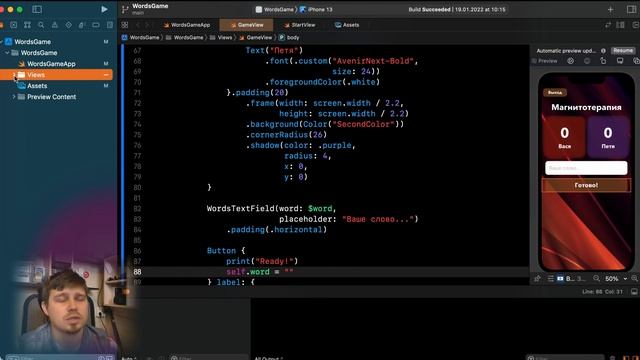Open the debug navigator icon

click(82, 25)
